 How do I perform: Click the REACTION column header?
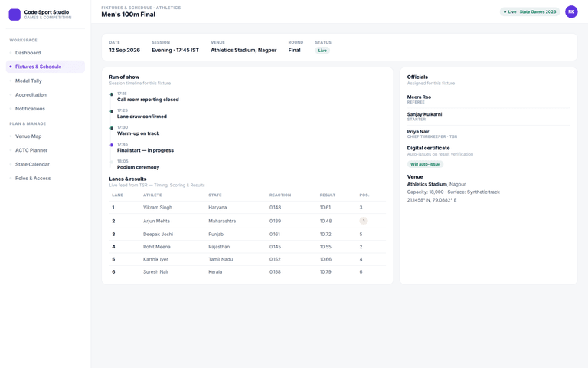[280, 195]
